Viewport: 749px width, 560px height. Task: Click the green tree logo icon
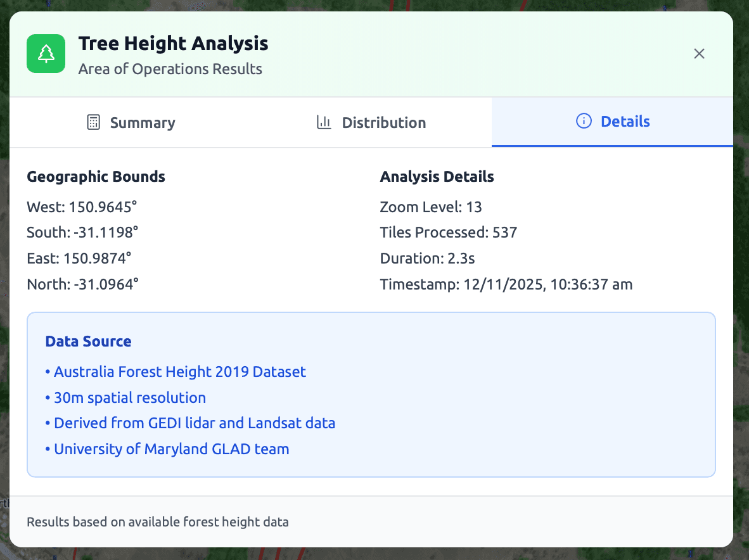coord(45,53)
